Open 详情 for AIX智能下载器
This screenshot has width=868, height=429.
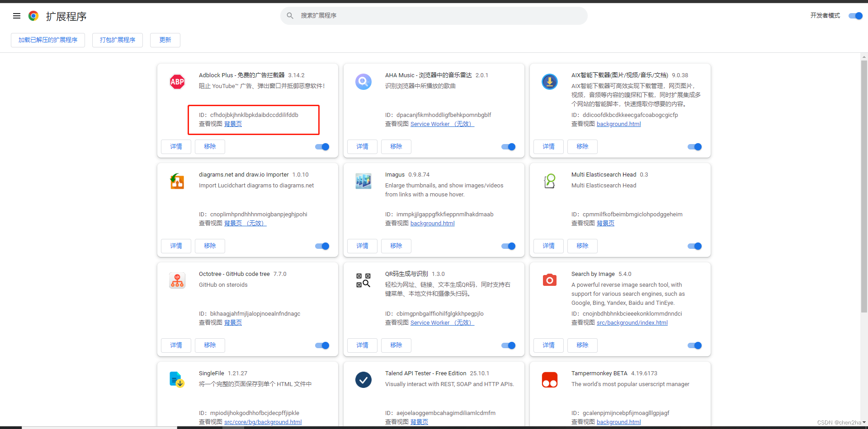pos(548,147)
